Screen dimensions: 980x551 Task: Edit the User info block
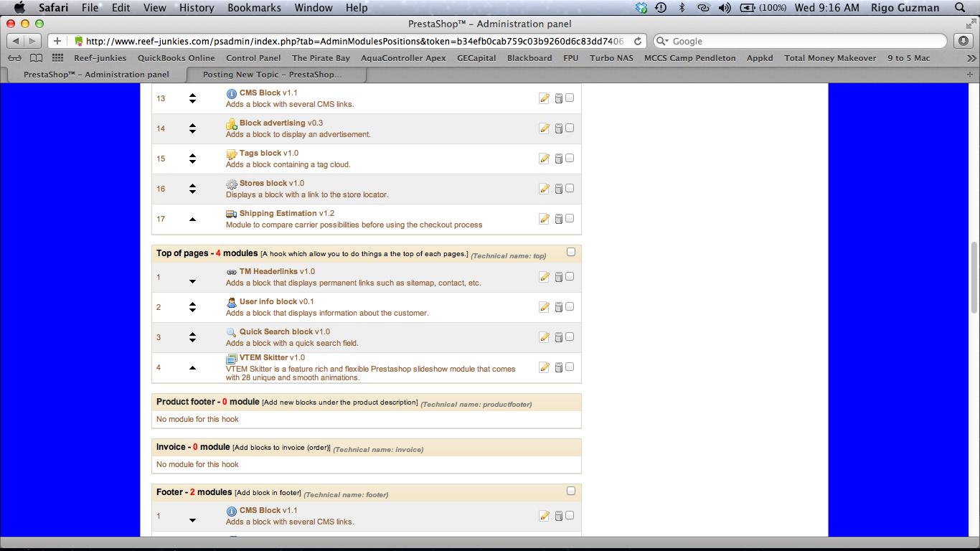[545, 307]
